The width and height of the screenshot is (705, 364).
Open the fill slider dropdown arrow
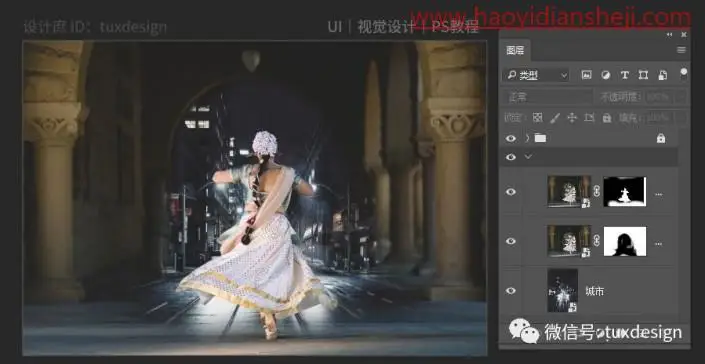coord(682,118)
